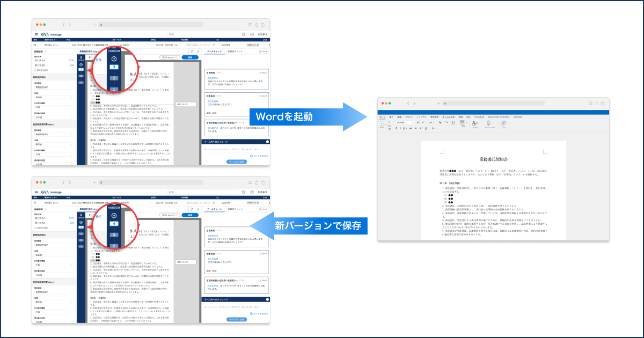Click the share icon in Word browser window
The height and width of the screenshot is (338, 644).
coord(597,103)
